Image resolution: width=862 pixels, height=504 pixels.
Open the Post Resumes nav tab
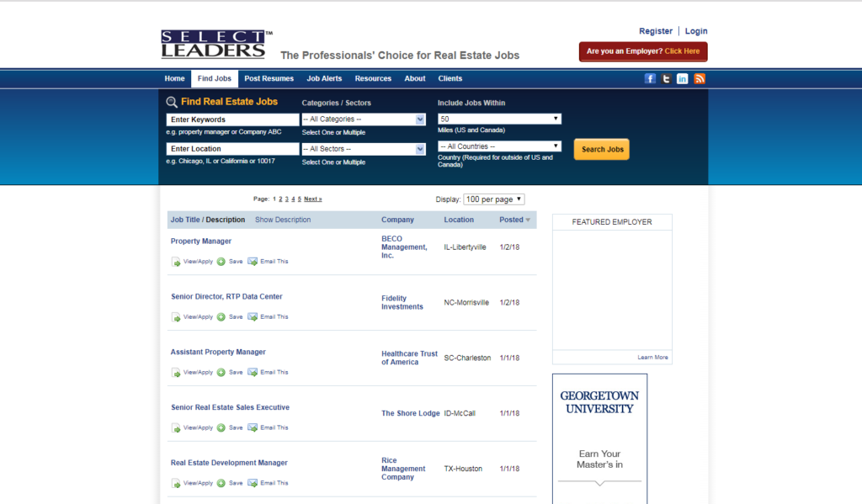click(269, 78)
